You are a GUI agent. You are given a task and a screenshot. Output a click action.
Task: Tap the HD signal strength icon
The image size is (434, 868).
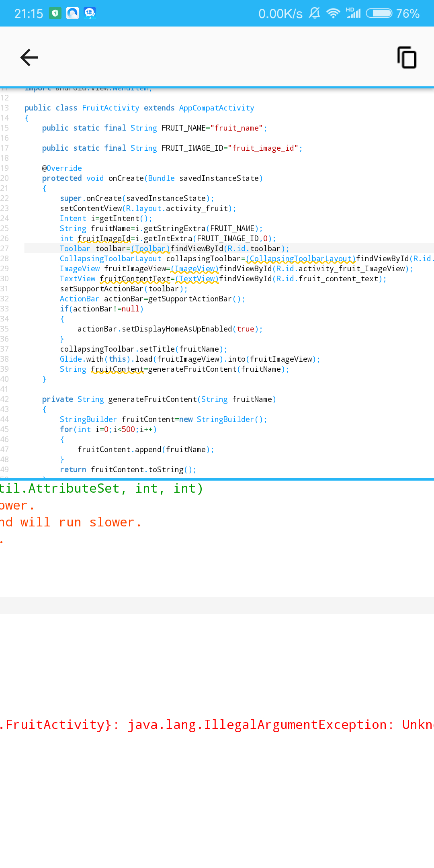click(x=353, y=13)
